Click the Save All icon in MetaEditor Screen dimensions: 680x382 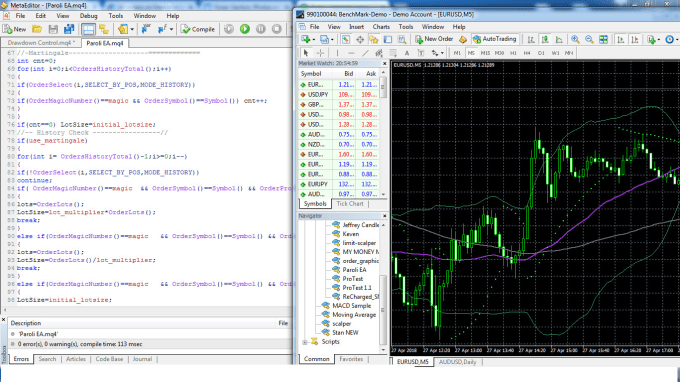point(69,29)
